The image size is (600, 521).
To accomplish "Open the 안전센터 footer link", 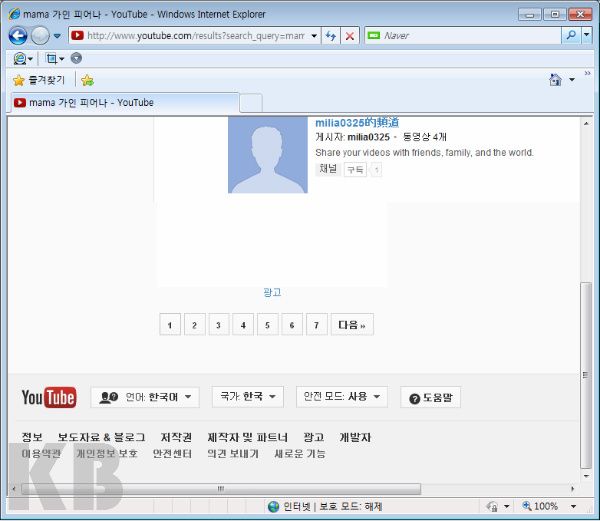I will pyautogui.click(x=172, y=454).
